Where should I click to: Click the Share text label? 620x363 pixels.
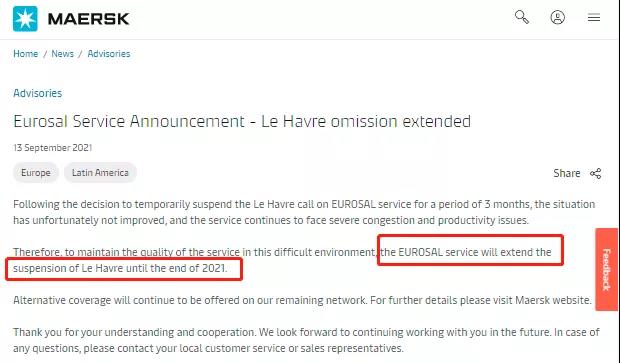(x=567, y=173)
